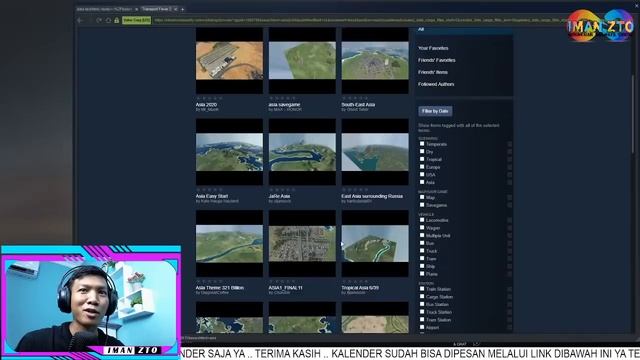Toggle the Tram Station filter checkbox
This screenshot has height=360, width=640.
(x=422, y=320)
